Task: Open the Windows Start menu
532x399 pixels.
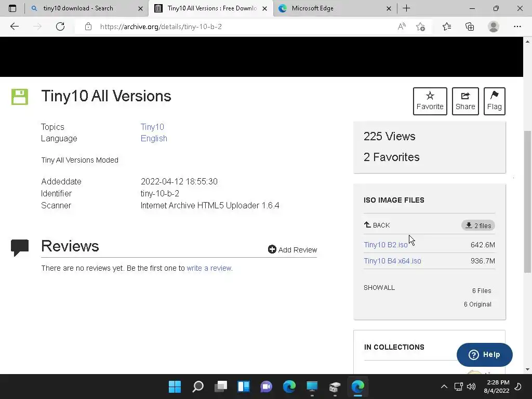Action: pyautogui.click(x=175, y=387)
